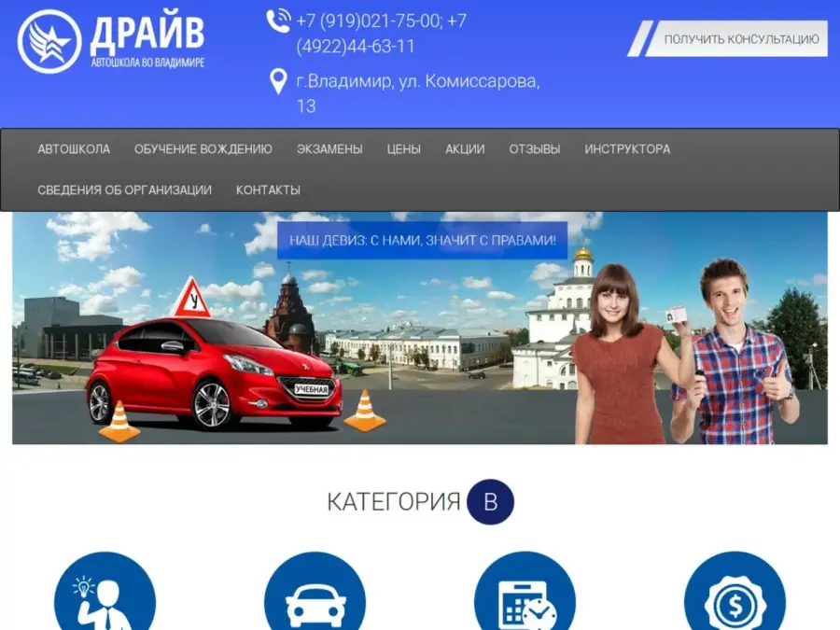Click the Драйв logo title text
Screen dimensions: 840x630
[x=147, y=32]
